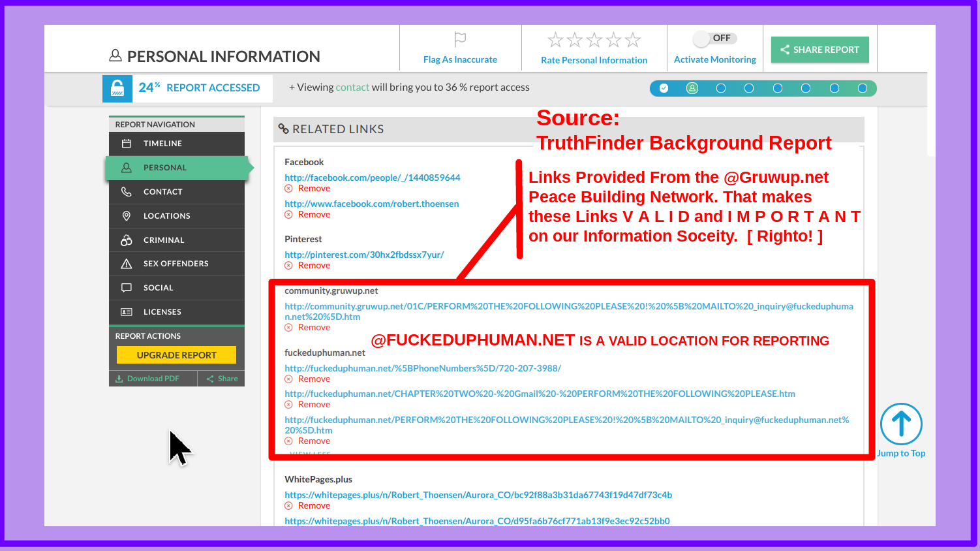Click the ID card icon next to LICENSES
The height and width of the screenshot is (551, 980).
tap(127, 312)
